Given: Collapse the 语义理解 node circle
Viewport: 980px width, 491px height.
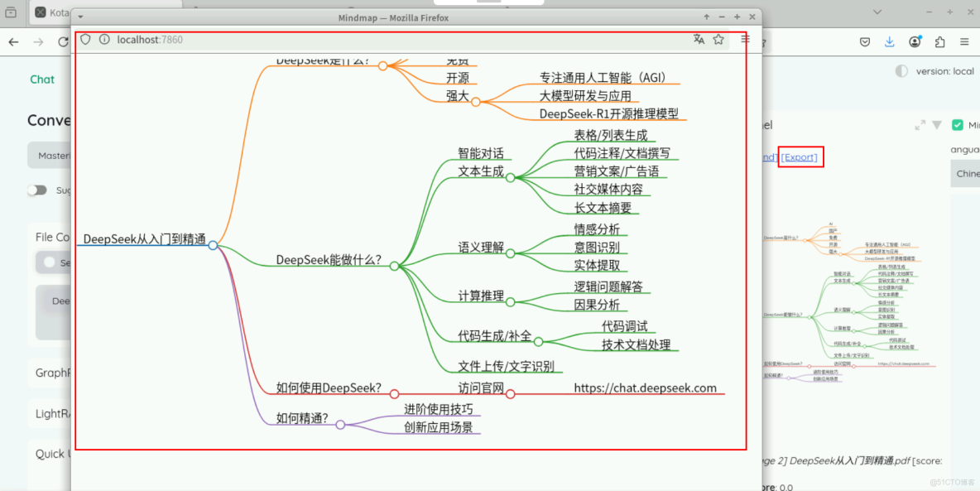Looking at the screenshot, I should click(x=510, y=253).
